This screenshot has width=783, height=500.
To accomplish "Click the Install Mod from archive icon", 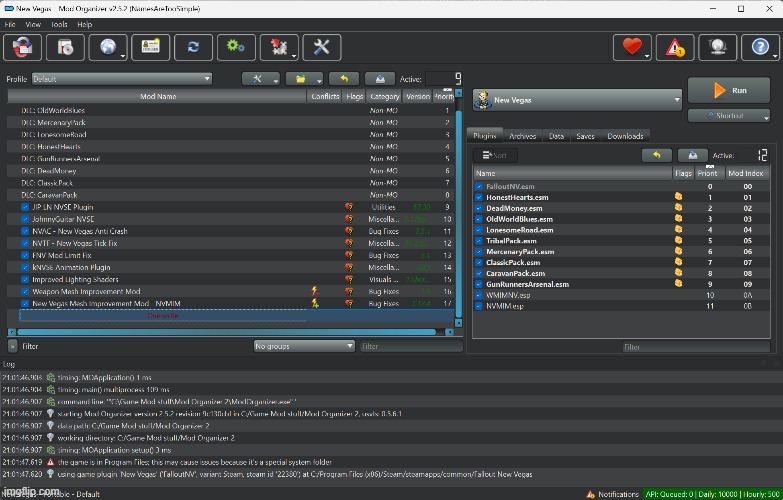I will [x=22, y=47].
